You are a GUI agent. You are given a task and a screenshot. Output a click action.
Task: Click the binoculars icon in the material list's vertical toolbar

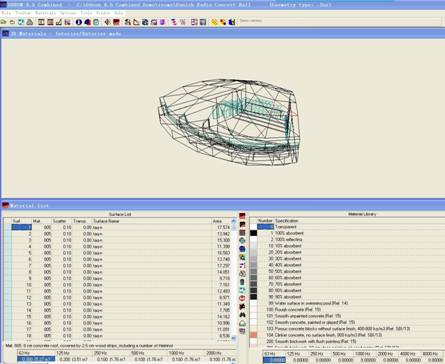242,315
